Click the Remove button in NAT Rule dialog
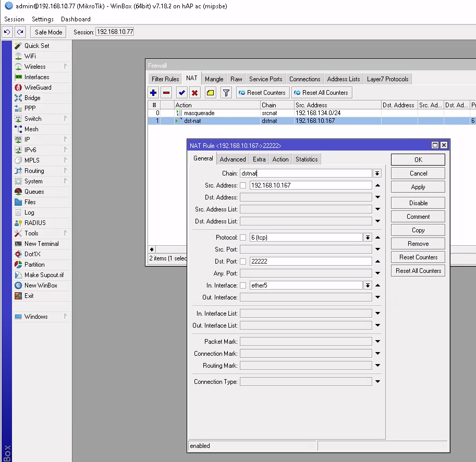Viewport: 476px width, 462px height. click(x=418, y=244)
